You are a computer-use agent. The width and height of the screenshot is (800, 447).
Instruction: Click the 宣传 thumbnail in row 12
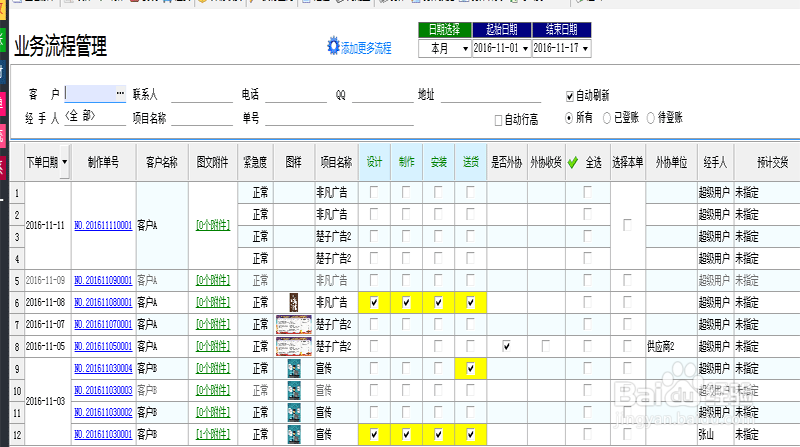294,434
